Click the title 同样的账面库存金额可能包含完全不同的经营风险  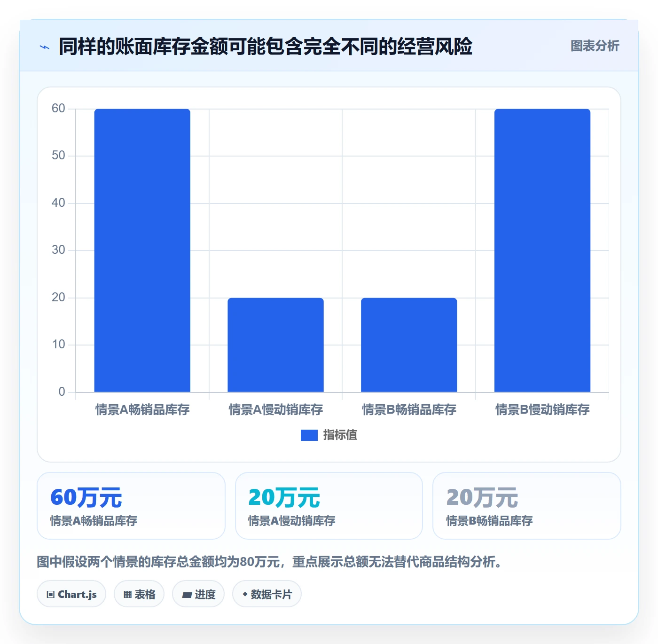coord(266,47)
